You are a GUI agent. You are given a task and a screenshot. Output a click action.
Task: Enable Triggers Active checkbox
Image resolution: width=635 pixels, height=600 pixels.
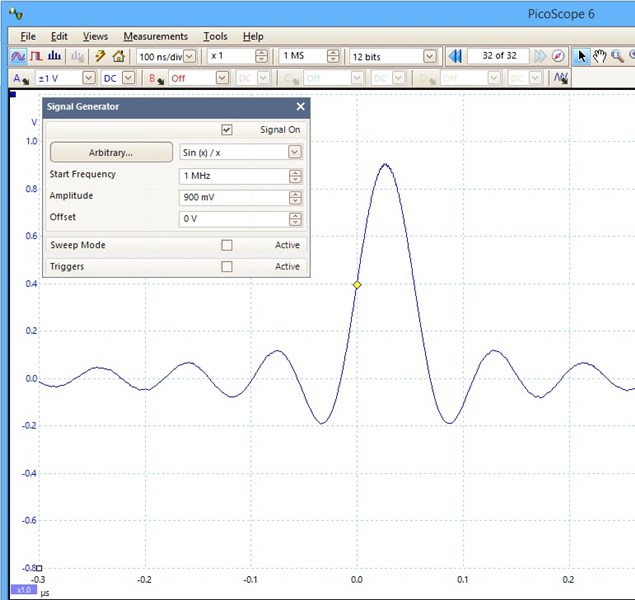pos(227,266)
